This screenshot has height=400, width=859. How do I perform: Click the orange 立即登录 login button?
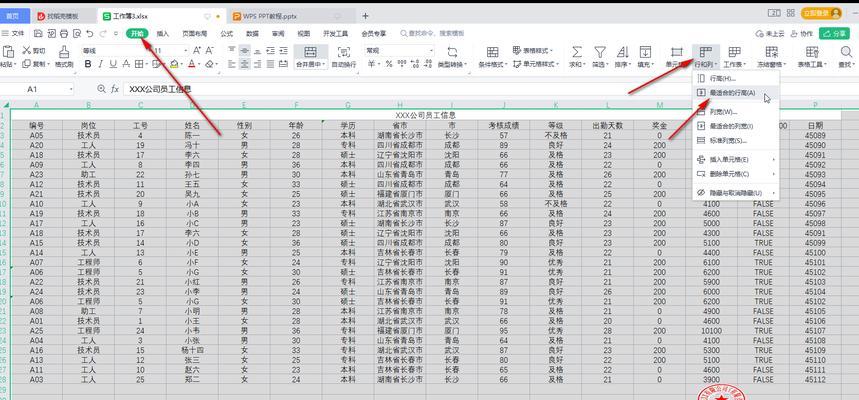tap(821, 14)
